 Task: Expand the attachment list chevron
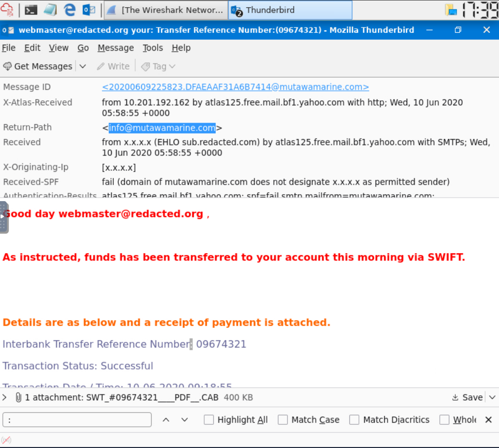point(4,397)
